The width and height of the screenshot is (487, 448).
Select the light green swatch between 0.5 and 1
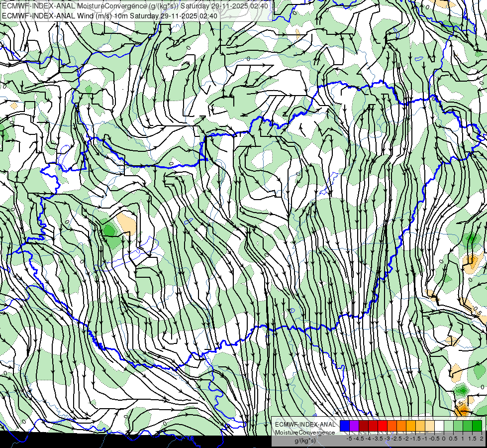(458, 426)
